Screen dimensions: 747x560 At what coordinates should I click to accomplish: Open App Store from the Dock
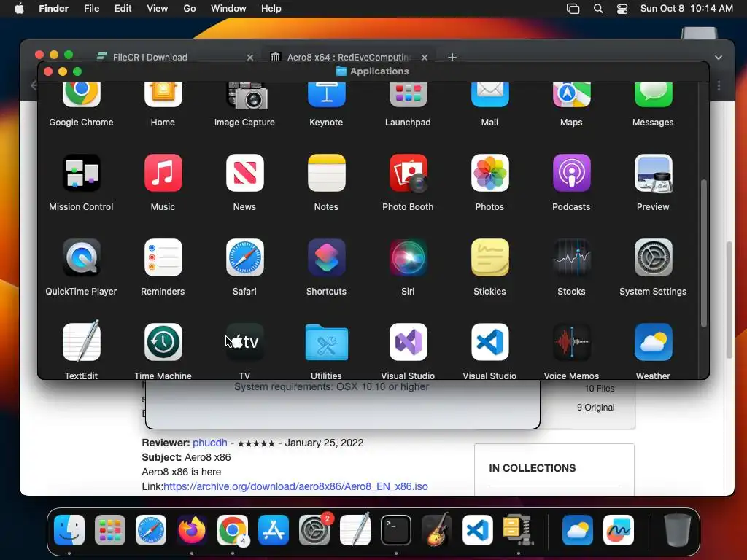click(274, 529)
